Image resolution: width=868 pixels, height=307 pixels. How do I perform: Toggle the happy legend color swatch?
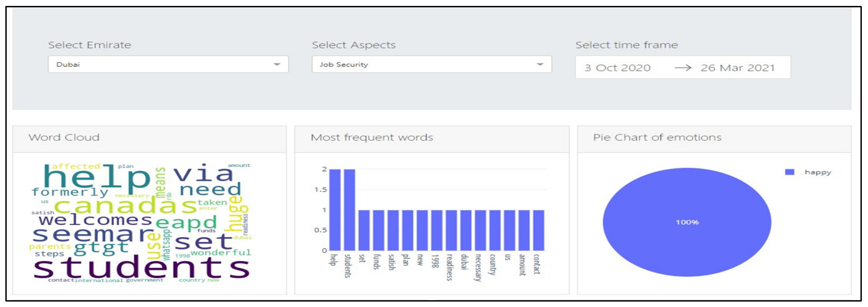(x=790, y=172)
